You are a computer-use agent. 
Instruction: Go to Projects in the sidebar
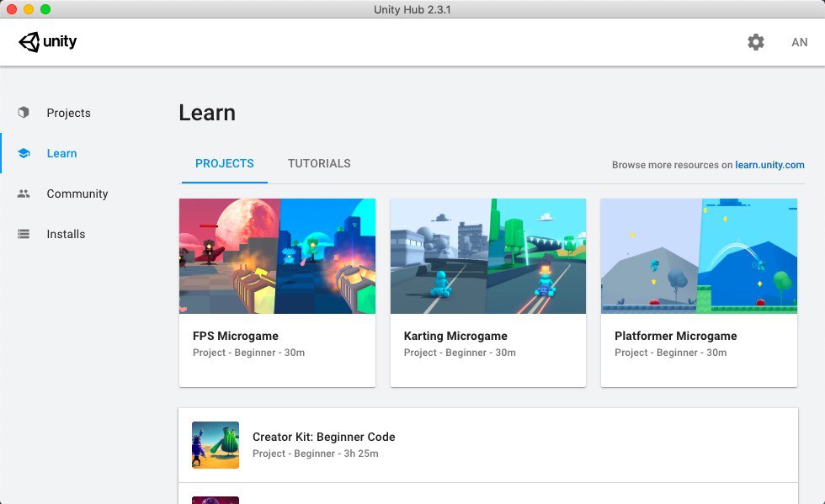coord(68,113)
